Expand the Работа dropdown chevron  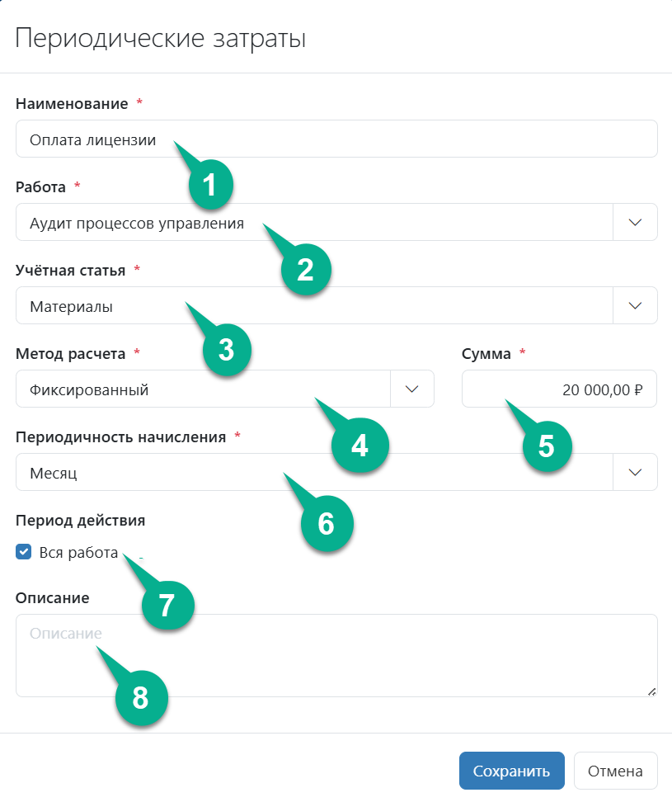[x=635, y=222]
